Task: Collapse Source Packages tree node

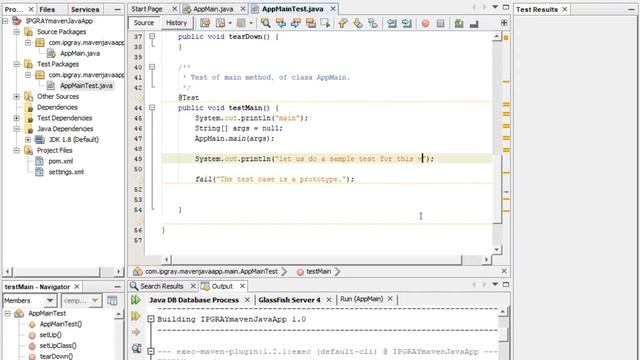Action: tap(16, 31)
